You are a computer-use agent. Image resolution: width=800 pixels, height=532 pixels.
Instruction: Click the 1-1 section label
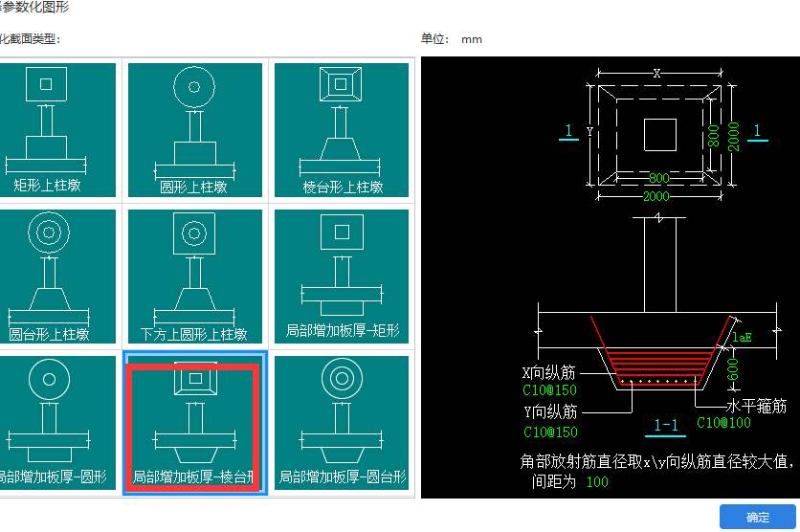[x=666, y=425]
